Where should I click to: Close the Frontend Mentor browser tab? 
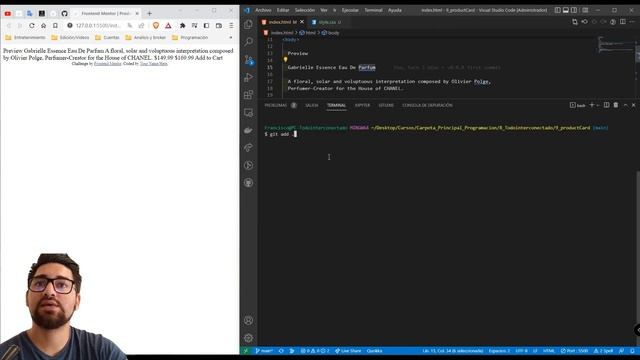pos(137,13)
